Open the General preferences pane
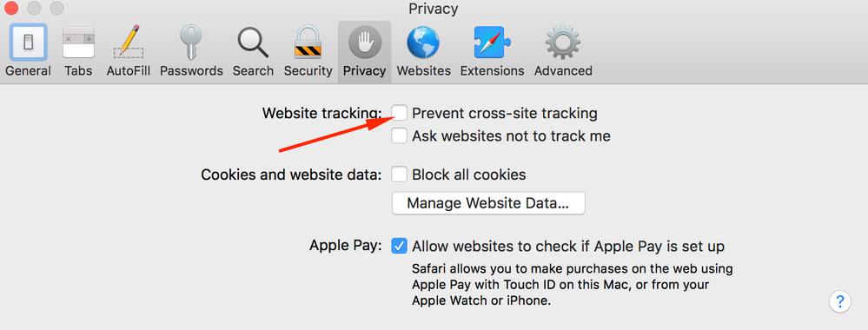Viewport: 868px width, 330px height. pyautogui.click(x=28, y=50)
